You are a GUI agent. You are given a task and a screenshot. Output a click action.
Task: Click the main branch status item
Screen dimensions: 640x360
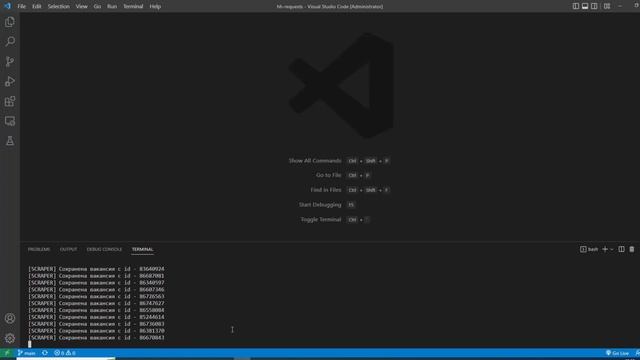click(27, 353)
